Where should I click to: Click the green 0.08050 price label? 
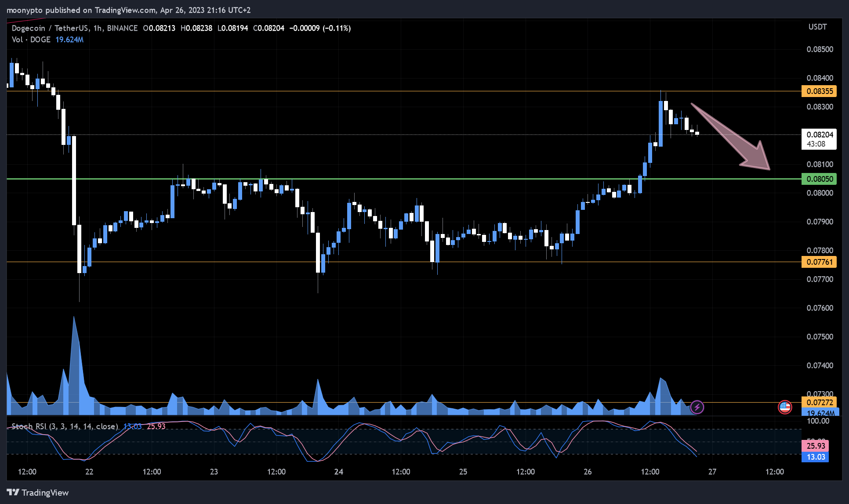[x=819, y=179]
